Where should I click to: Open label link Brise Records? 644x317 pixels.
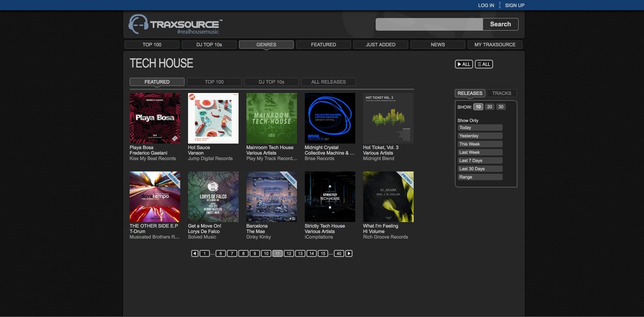pos(319,158)
